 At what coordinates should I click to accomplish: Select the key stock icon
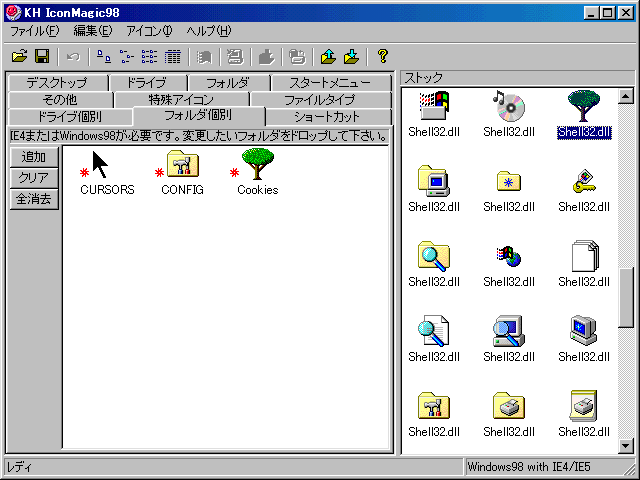click(x=583, y=181)
